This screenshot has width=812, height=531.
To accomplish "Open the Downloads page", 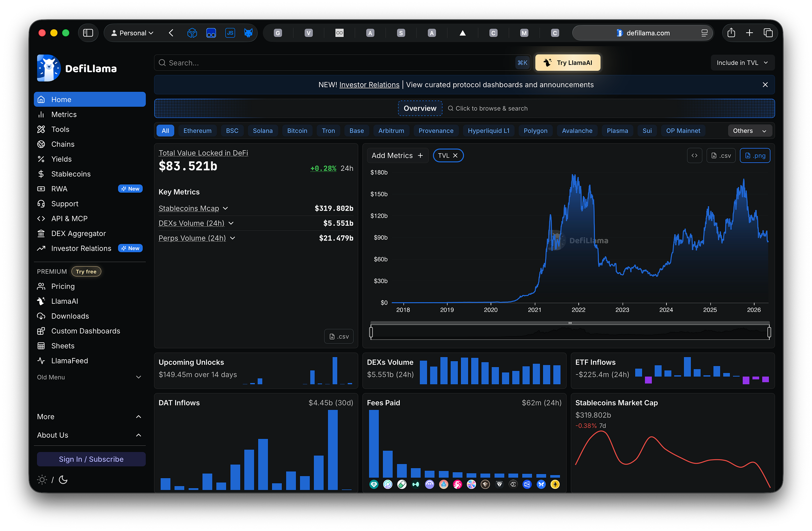I will (90, 316).
